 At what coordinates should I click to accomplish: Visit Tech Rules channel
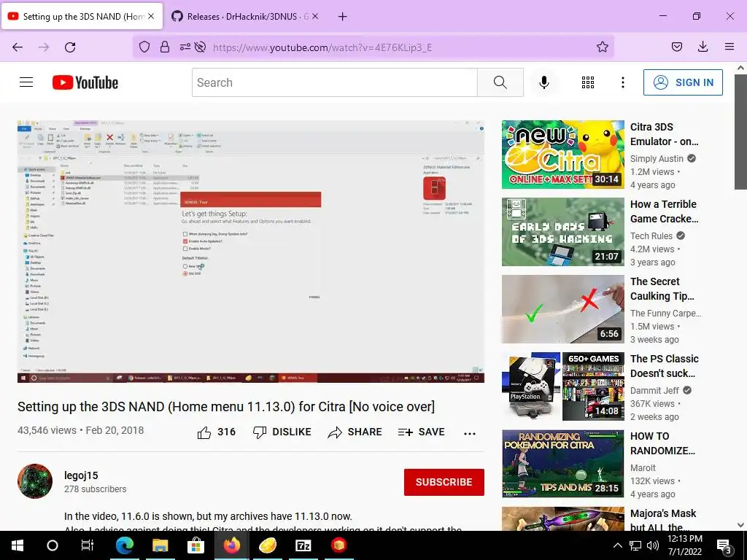point(651,236)
